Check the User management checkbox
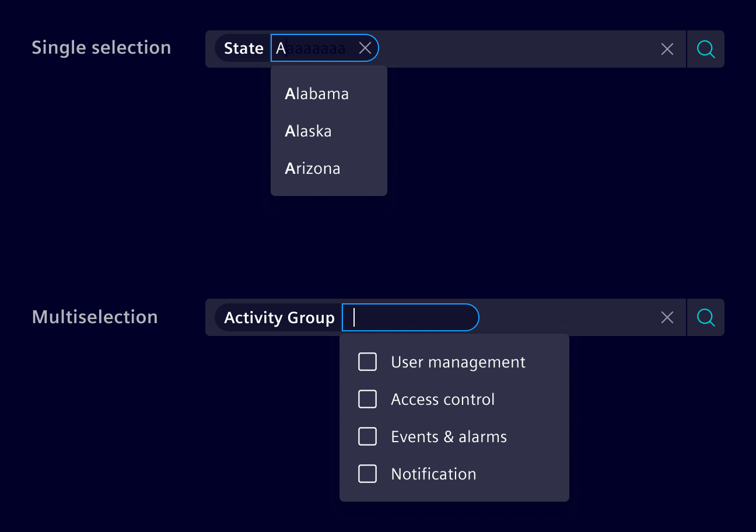The height and width of the screenshot is (532, 756). [367, 362]
